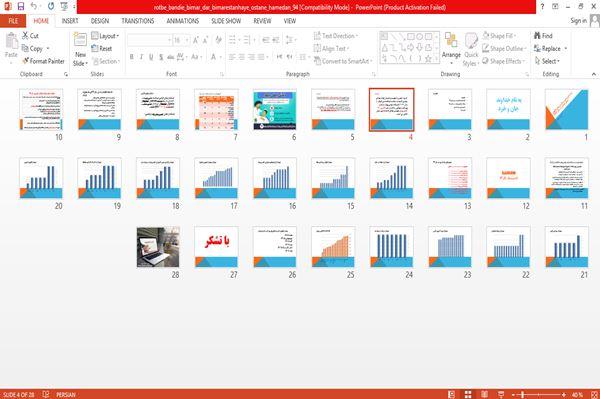Open the Select dropdown
The width and height of the screenshot is (600, 399).
547,61
